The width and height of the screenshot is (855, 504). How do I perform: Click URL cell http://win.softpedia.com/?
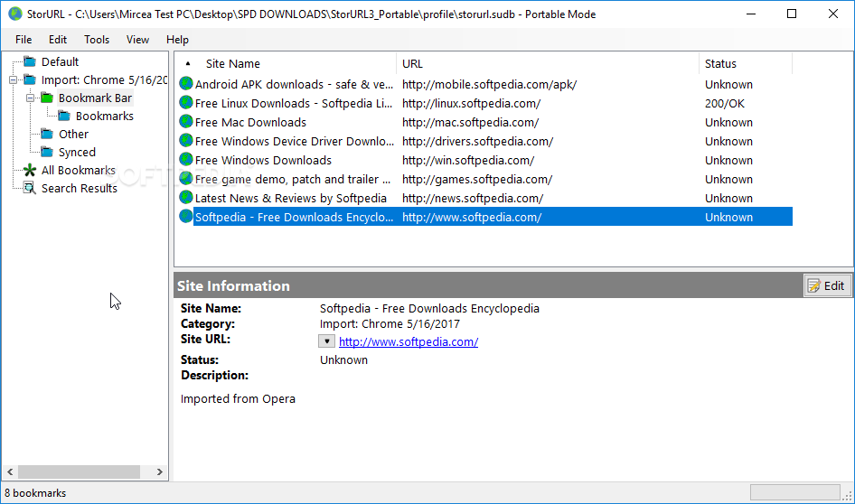pos(468,160)
